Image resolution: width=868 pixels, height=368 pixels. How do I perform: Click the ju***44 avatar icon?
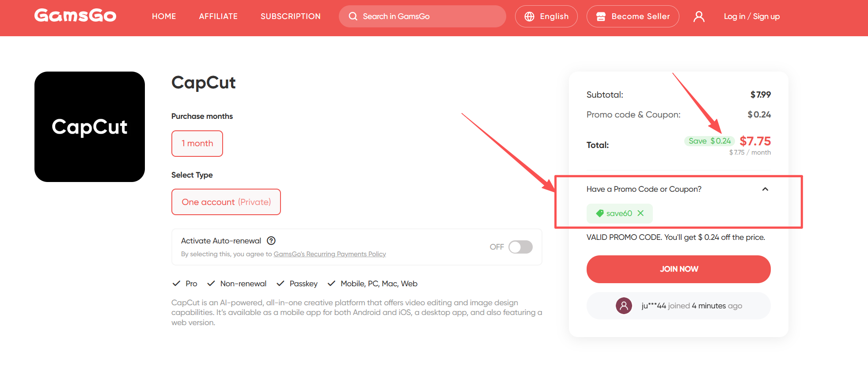point(623,305)
